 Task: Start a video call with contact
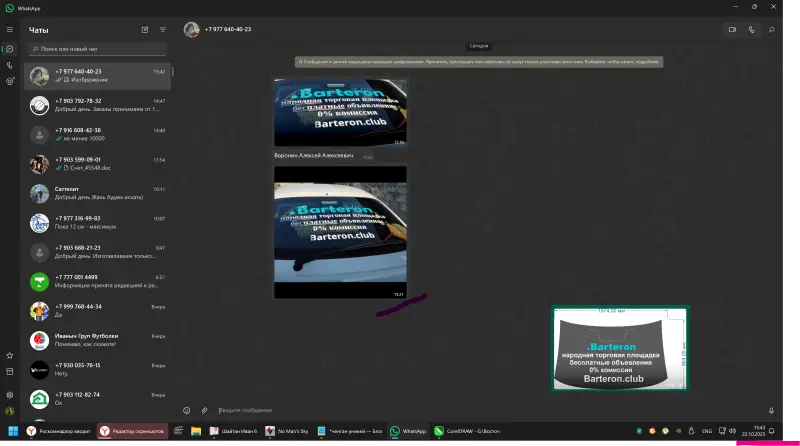pyautogui.click(x=732, y=30)
